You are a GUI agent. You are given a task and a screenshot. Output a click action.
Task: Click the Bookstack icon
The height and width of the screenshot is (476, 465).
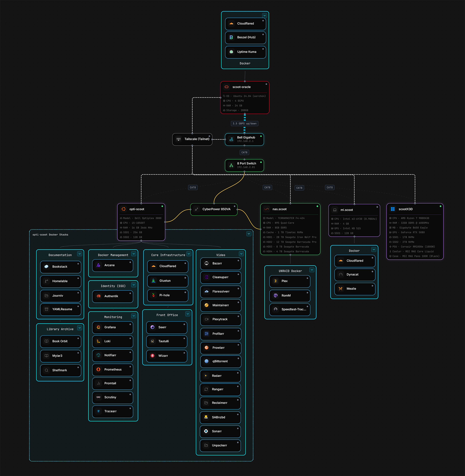47,267
